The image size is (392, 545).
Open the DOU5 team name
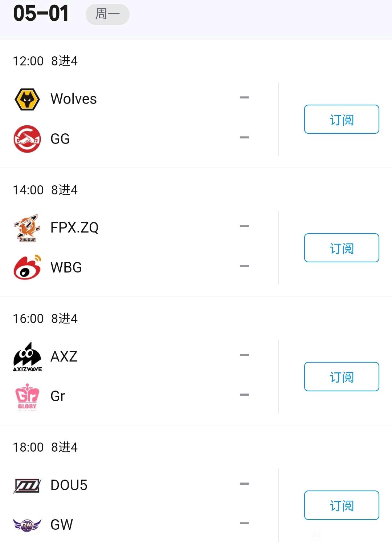click(69, 485)
